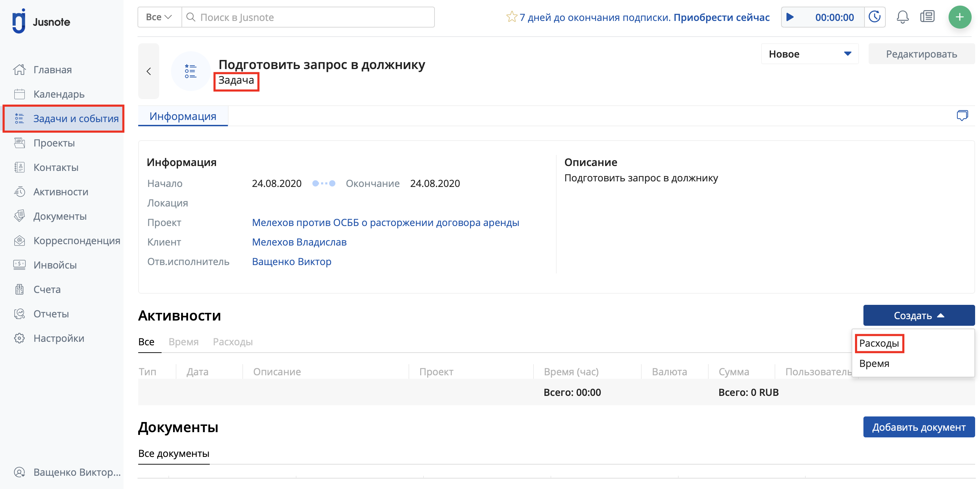Open timer history clock icon
Screen dimensions: 980x489
[x=874, y=17]
